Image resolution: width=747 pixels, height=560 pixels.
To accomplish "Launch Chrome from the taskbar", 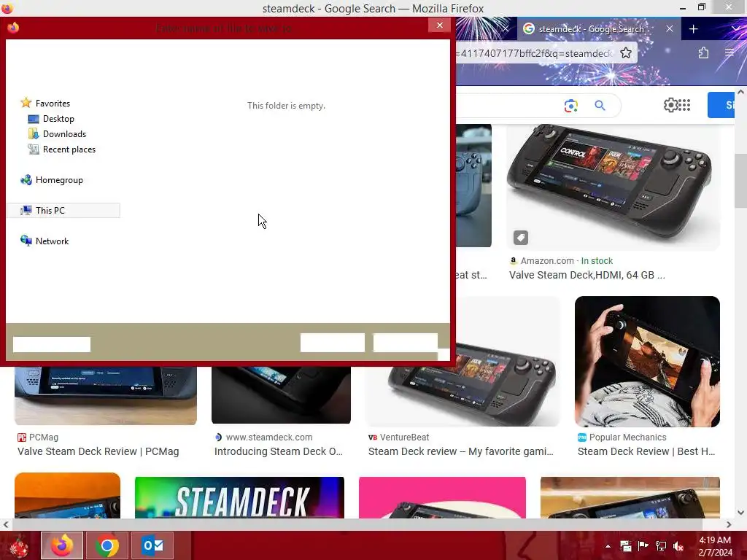I will [x=107, y=545].
